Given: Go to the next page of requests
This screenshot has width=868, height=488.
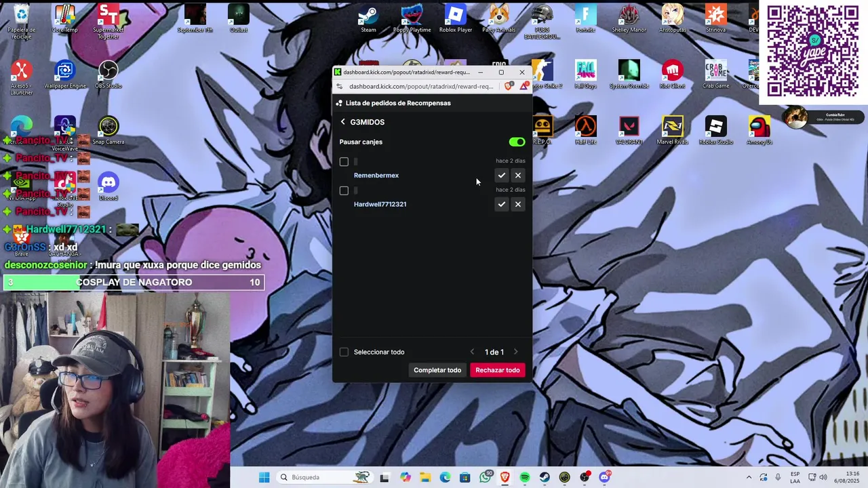Looking at the screenshot, I should tap(515, 352).
